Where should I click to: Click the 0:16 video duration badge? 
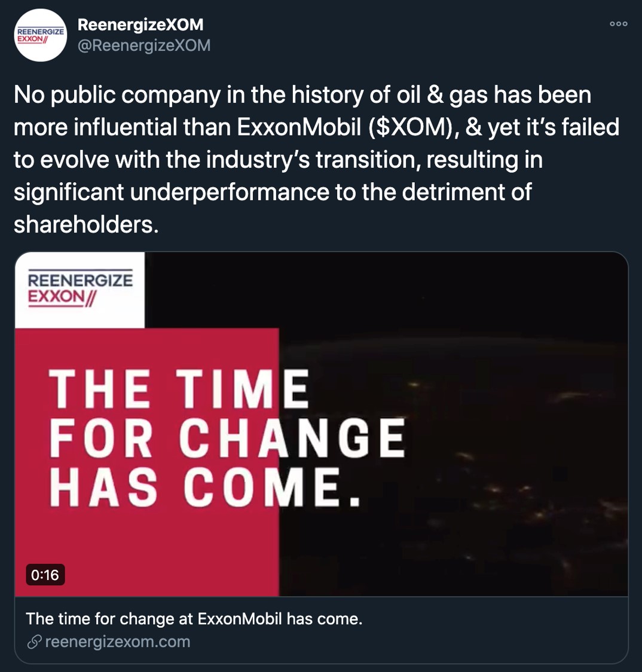(45, 575)
